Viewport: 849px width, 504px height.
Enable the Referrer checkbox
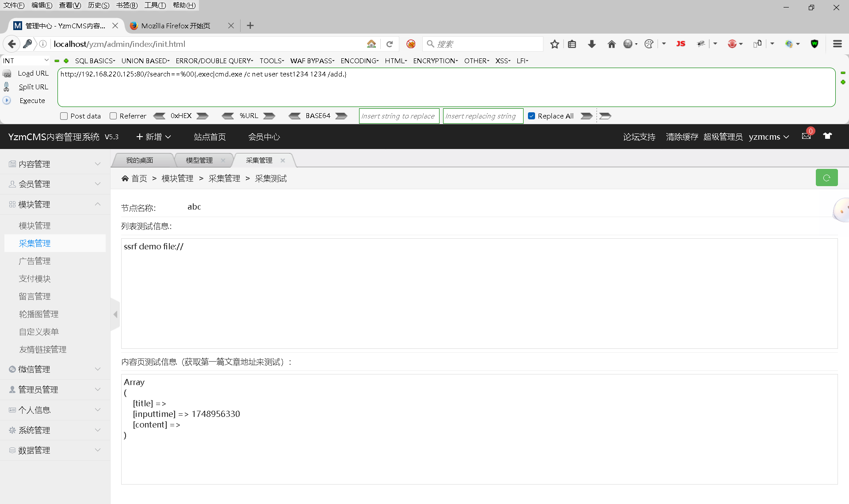click(x=113, y=116)
